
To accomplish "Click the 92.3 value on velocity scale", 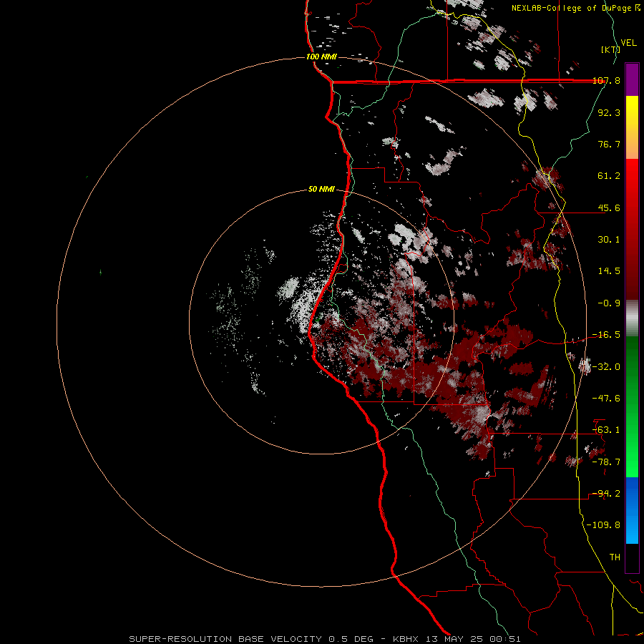I will pos(609,112).
